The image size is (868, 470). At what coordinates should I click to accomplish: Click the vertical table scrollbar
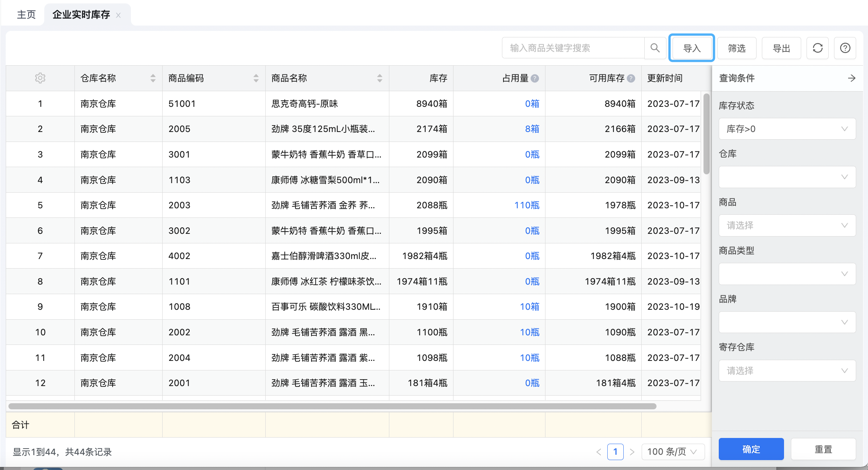click(x=707, y=134)
